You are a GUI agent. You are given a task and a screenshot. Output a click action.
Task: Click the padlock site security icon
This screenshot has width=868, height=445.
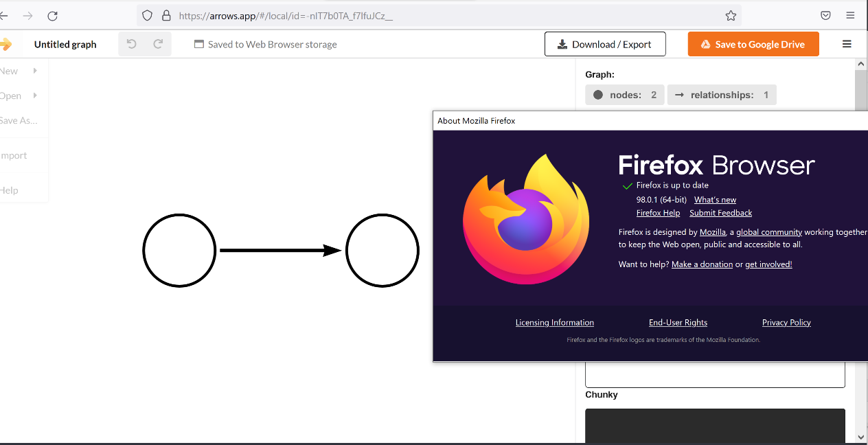[x=165, y=15]
